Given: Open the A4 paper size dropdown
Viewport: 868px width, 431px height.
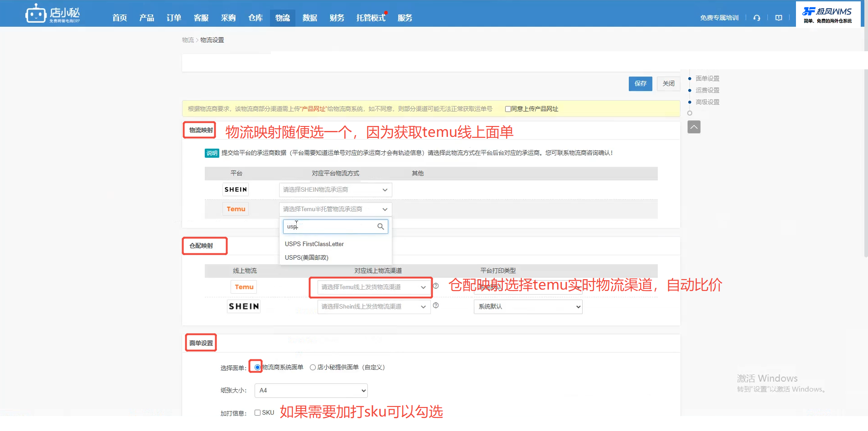Looking at the screenshot, I should pos(311,390).
